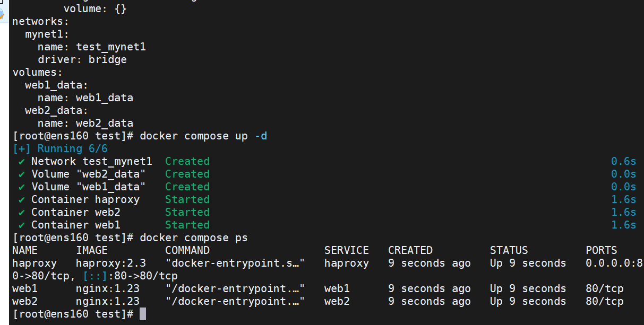Click the "name: test_mynet1" config line

point(92,47)
